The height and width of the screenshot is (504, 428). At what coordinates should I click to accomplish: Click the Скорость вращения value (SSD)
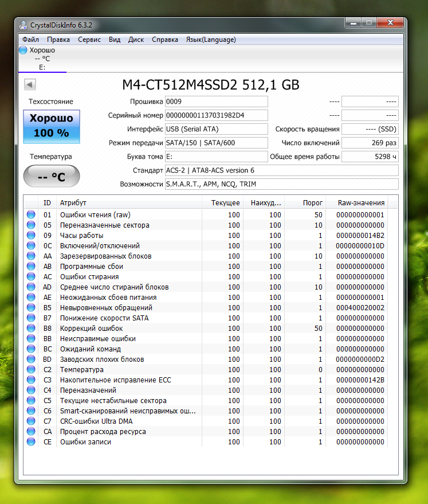[370, 129]
